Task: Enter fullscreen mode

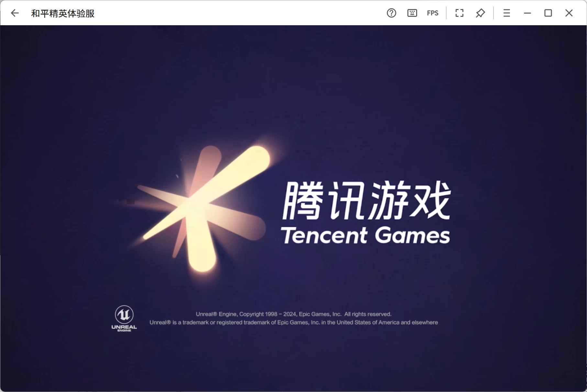Action: coord(459,13)
